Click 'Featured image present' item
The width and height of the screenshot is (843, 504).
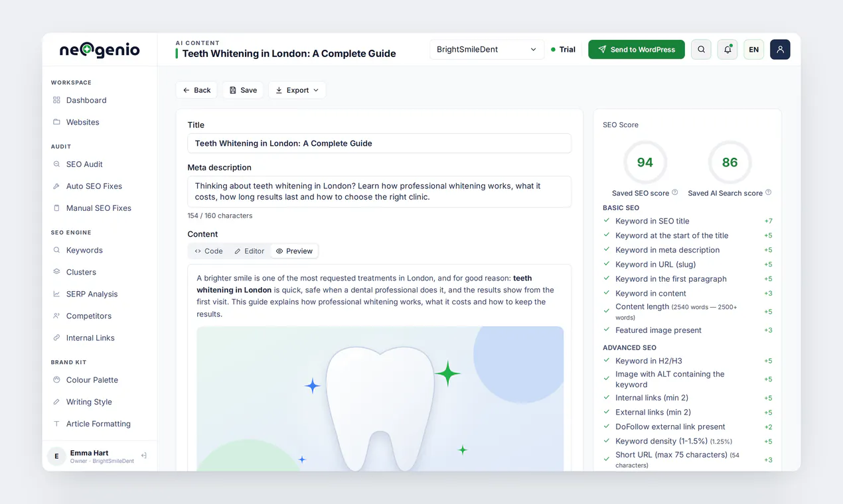tap(688, 330)
